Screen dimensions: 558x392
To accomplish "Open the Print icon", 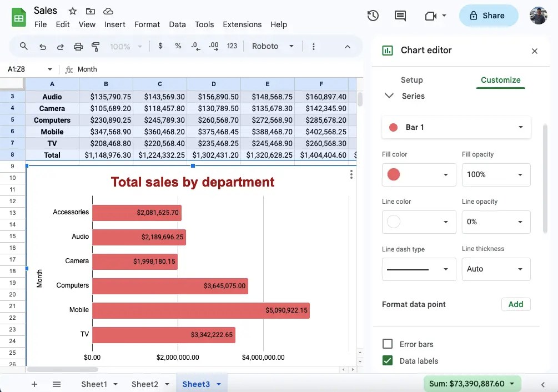I will coord(79,47).
